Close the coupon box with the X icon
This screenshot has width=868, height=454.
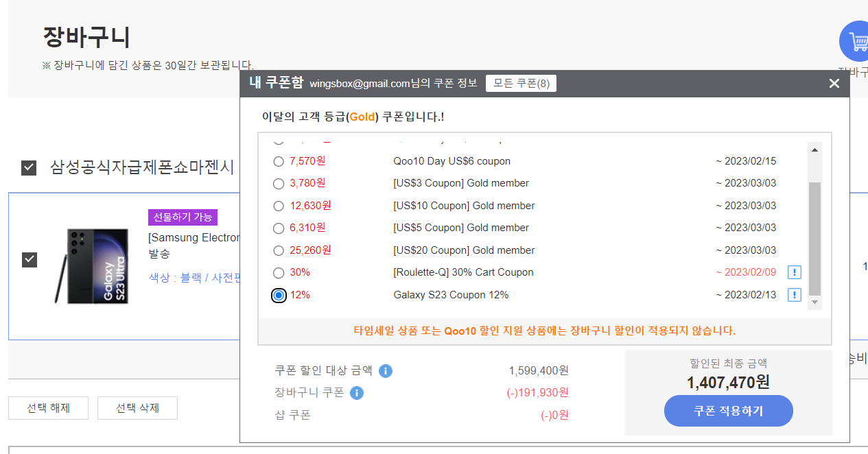coord(834,84)
